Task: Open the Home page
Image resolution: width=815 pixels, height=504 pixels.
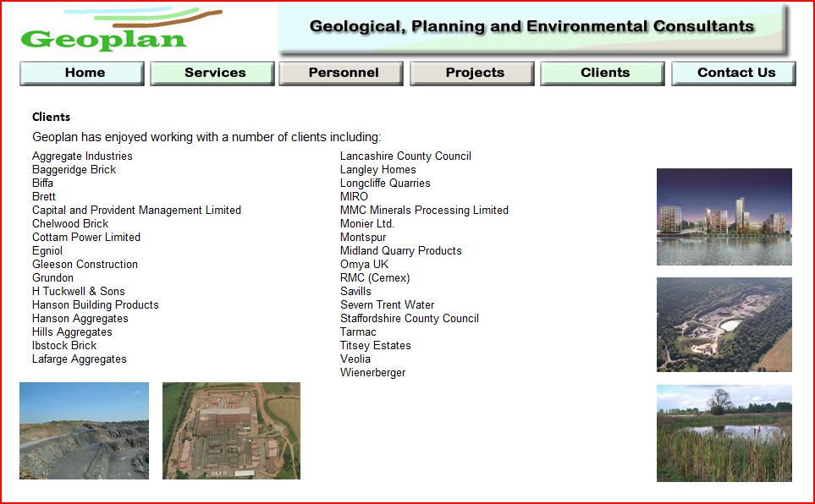Action: click(82, 73)
